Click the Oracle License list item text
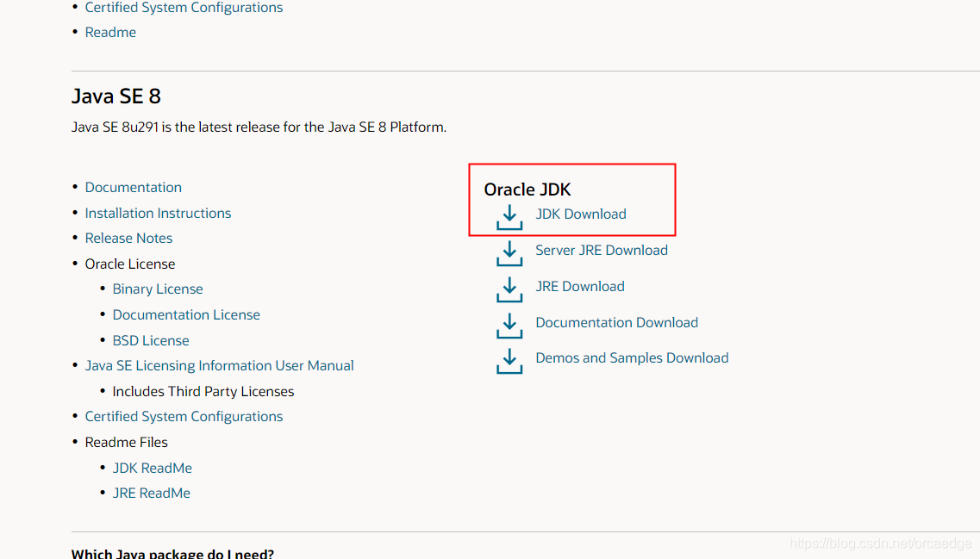The width and height of the screenshot is (980, 559). point(130,264)
